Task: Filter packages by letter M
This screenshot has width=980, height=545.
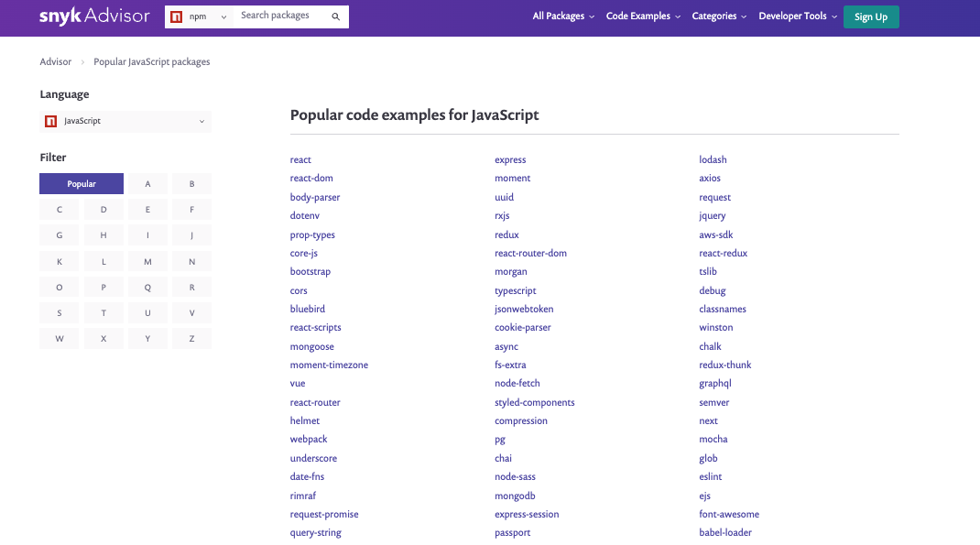Action: [x=147, y=261]
